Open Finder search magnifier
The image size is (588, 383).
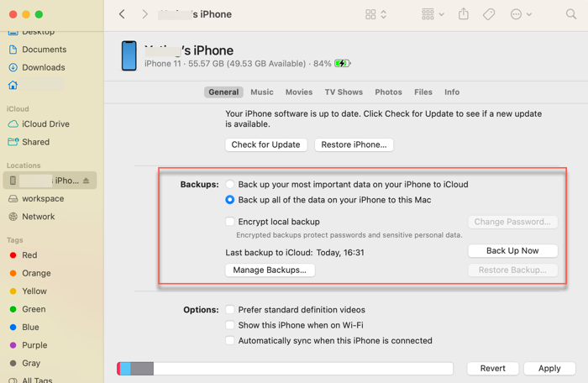(x=570, y=14)
